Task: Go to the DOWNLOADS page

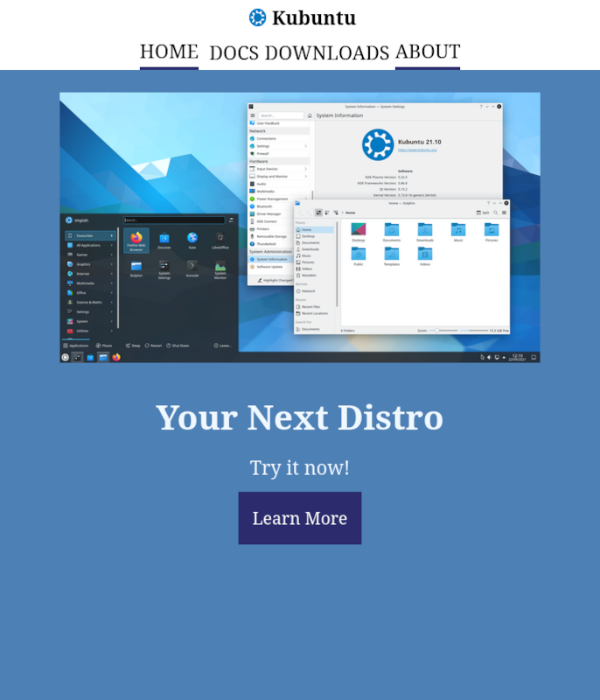Action: [x=327, y=53]
